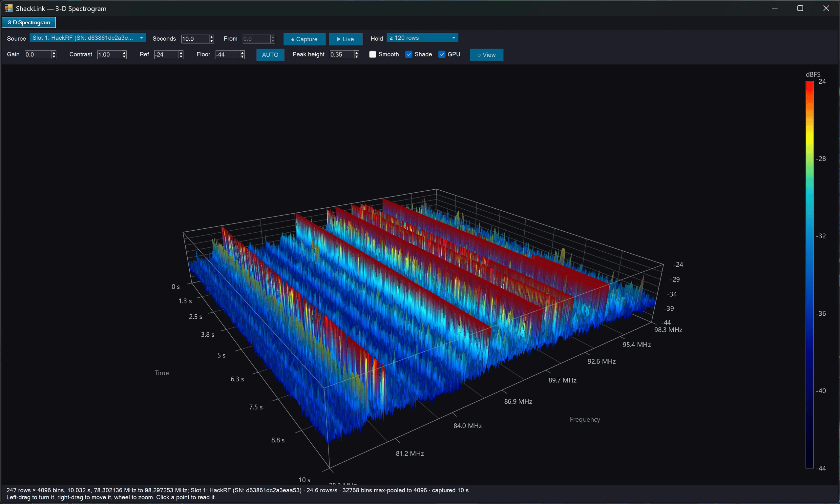Start Live mode

346,39
